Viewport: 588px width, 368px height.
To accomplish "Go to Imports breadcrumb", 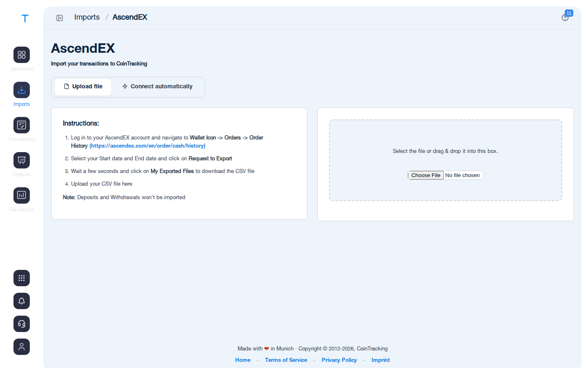I will 87,17.
